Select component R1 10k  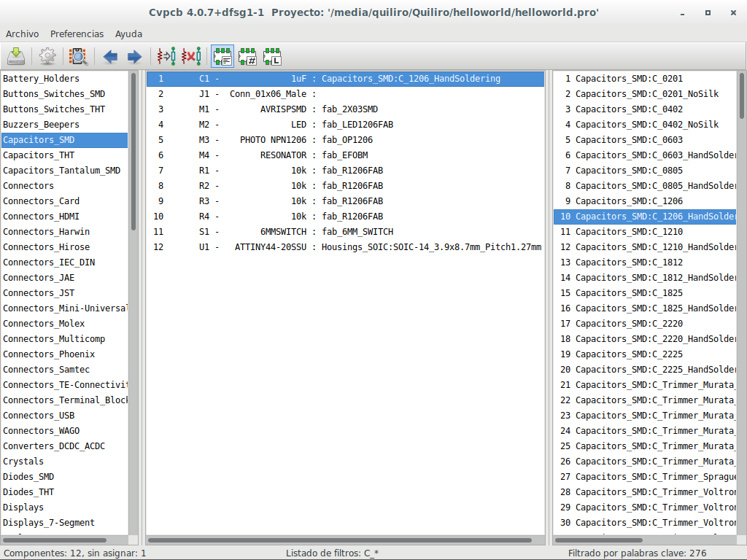click(345, 170)
